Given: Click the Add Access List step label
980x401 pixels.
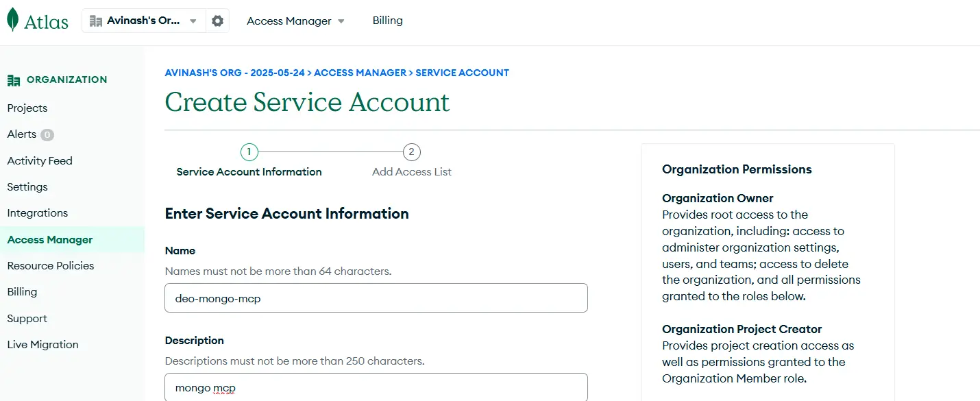Looking at the screenshot, I should point(412,172).
